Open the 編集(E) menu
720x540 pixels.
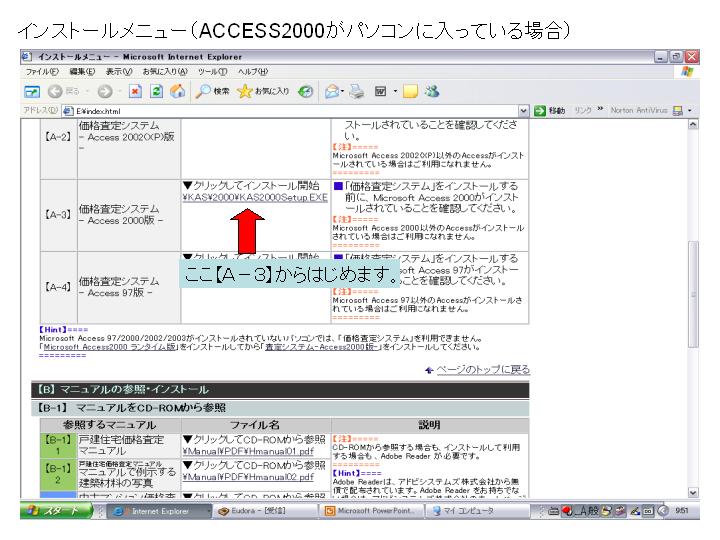tap(82, 72)
